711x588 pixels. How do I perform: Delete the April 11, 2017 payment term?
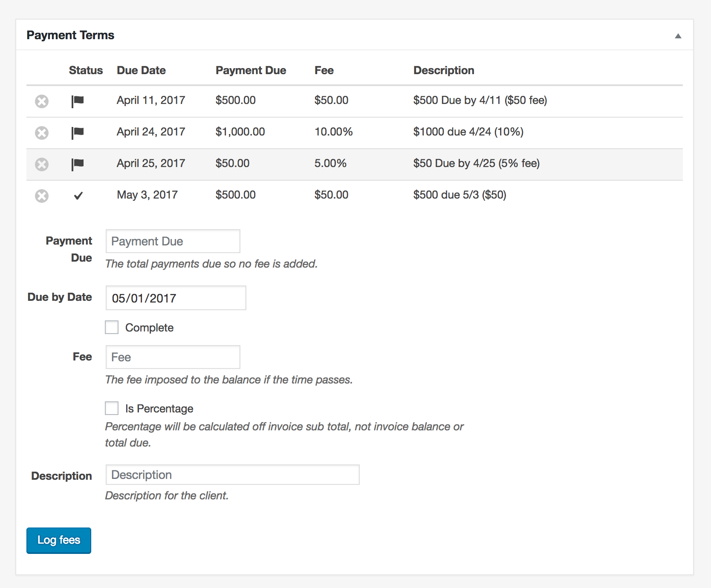click(41, 101)
